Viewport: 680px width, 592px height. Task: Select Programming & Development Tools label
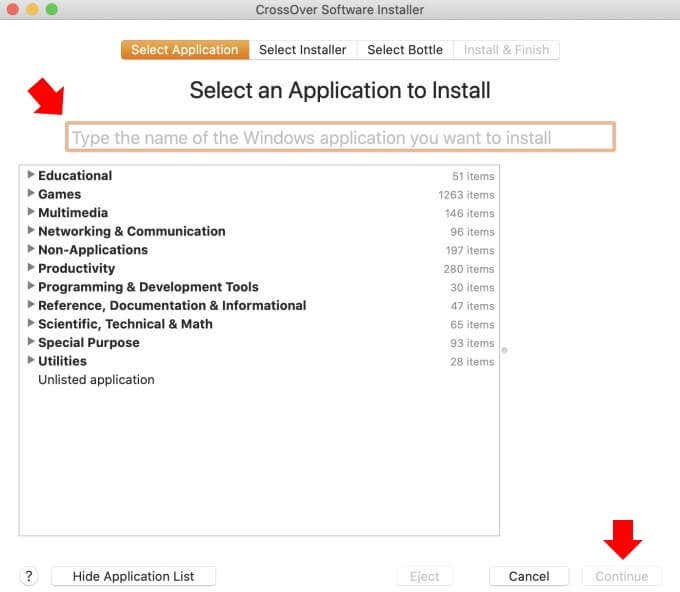pos(148,287)
